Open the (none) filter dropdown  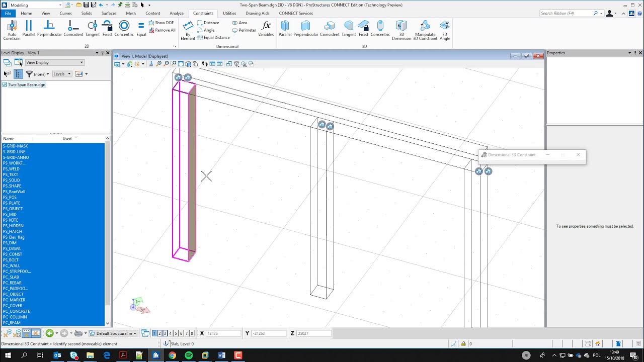[41, 74]
